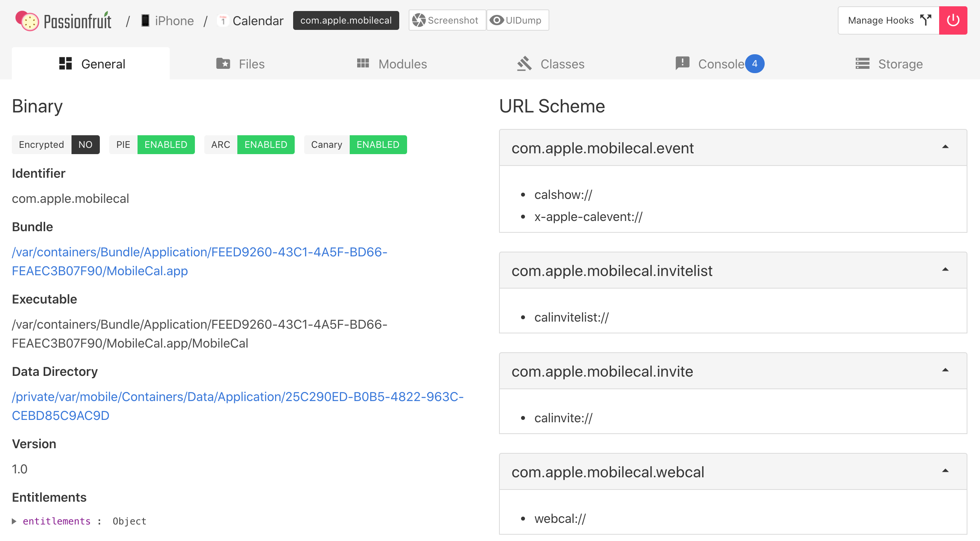Open the Bundle path MobileCal.app link
Viewport: 980px width, 541px height.
(x=199, y=261)
